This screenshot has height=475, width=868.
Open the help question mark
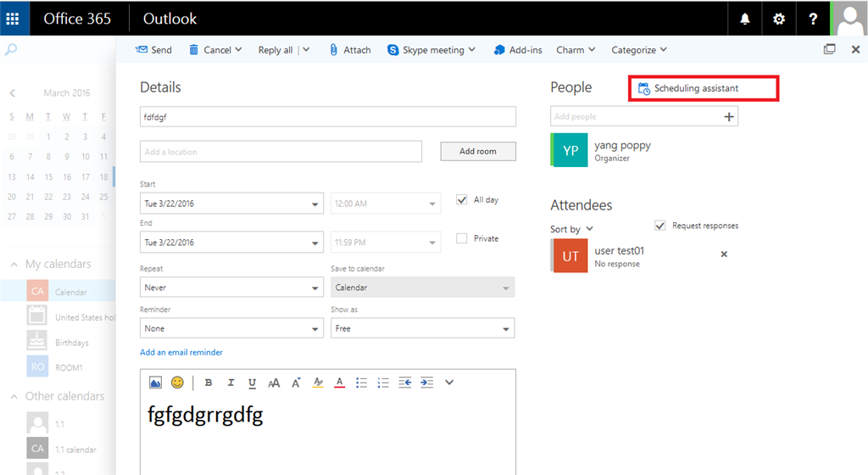point(813,19)
